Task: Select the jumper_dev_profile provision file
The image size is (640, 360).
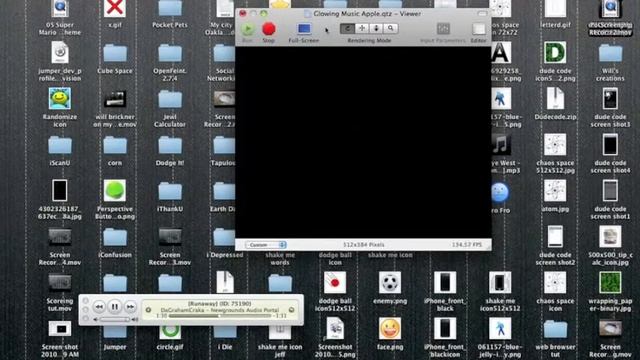Action: coord(60,53)
